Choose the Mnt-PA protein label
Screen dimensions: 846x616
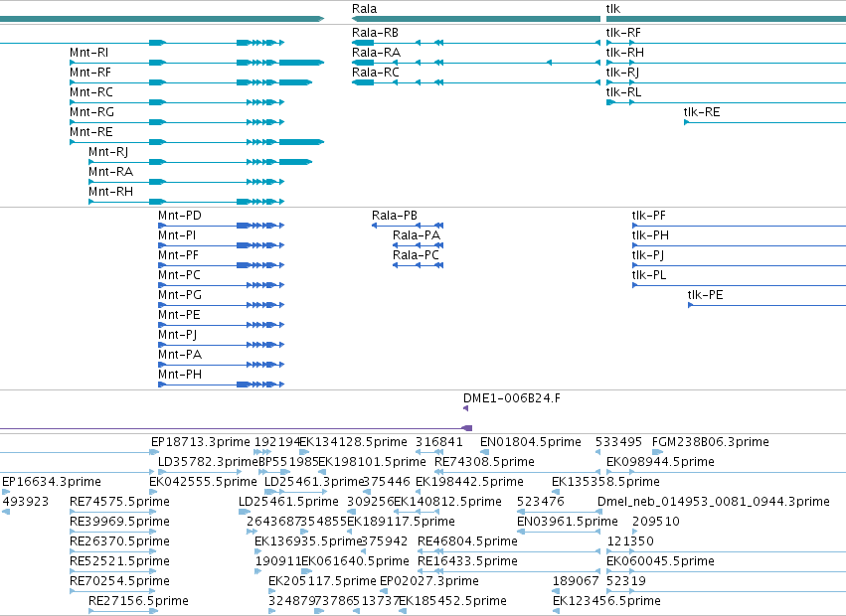coord(180,355)
